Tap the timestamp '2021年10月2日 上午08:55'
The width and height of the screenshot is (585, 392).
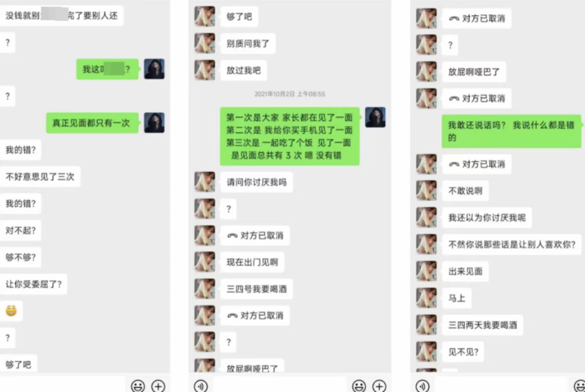pyautogui.click(x=290, y=94)
